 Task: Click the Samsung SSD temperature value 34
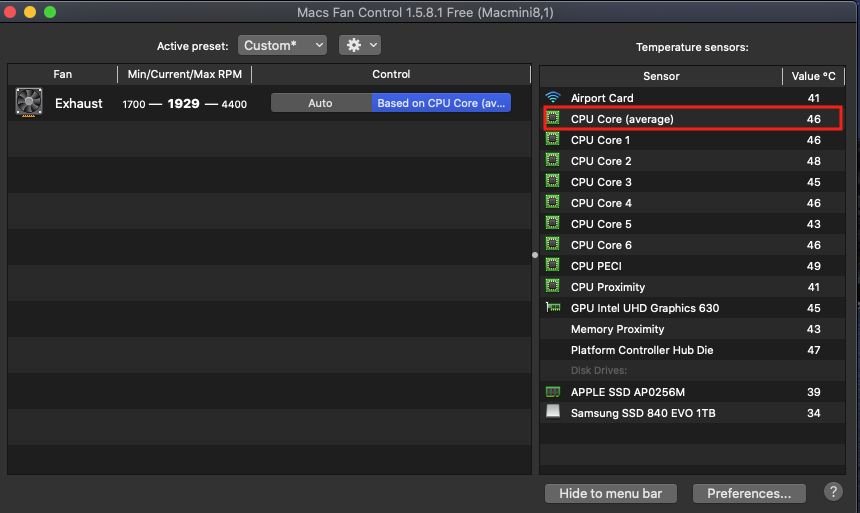(813, 413)
